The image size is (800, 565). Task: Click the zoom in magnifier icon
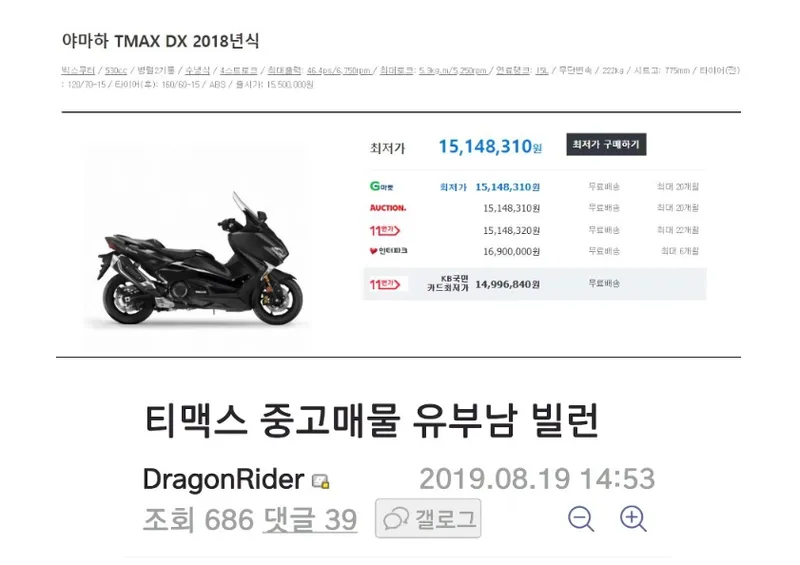[633, 519]
